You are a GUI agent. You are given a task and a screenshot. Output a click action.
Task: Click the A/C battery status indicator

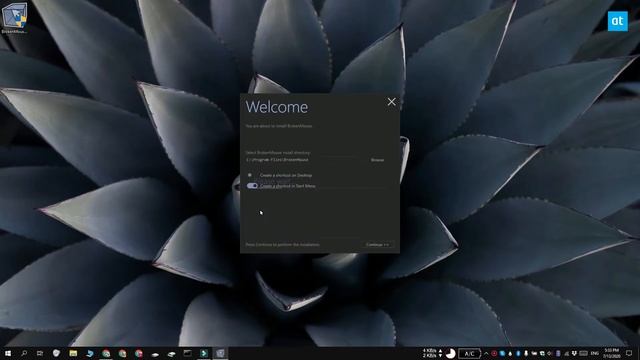[x=469, y=353]
